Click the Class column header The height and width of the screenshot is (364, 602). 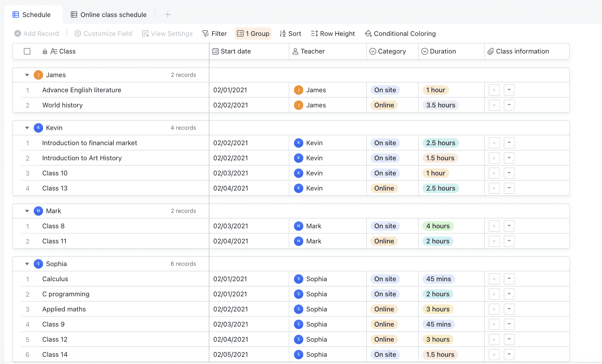[111, 51]
